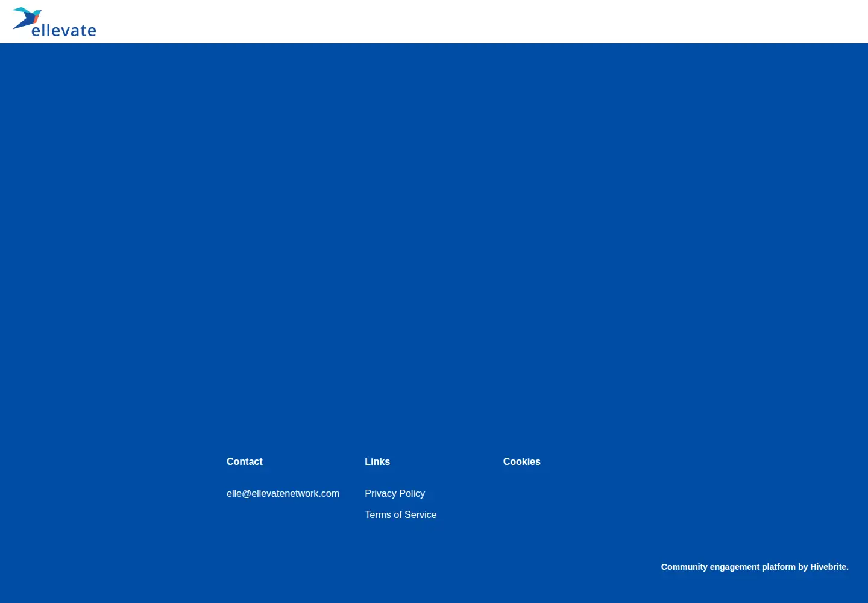Viewport: 868px width, 603px height.
Task: Click the Links footer heading
Action: tap(377, 461)
